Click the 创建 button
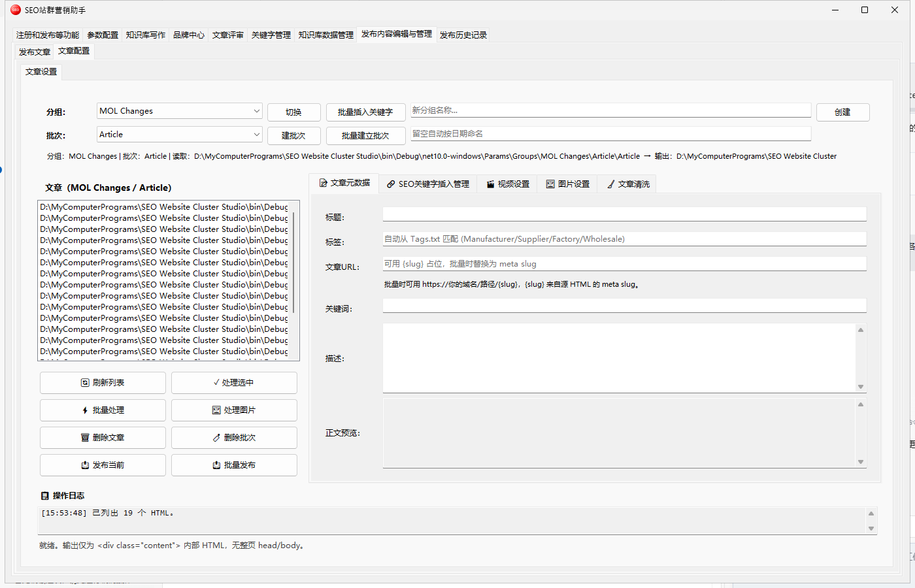This screenshot has height=588, width=915. 843,112
